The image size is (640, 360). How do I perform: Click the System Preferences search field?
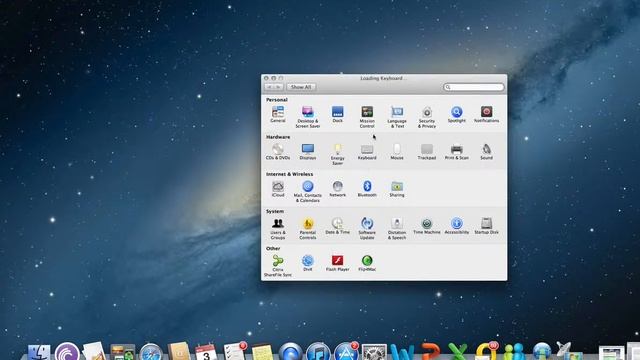point(473,87)
